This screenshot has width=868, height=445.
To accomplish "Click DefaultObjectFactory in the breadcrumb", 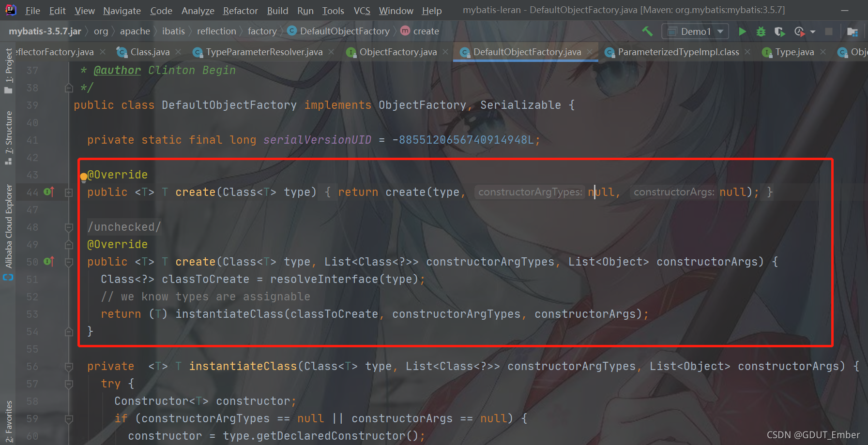I will click(338, 31).
